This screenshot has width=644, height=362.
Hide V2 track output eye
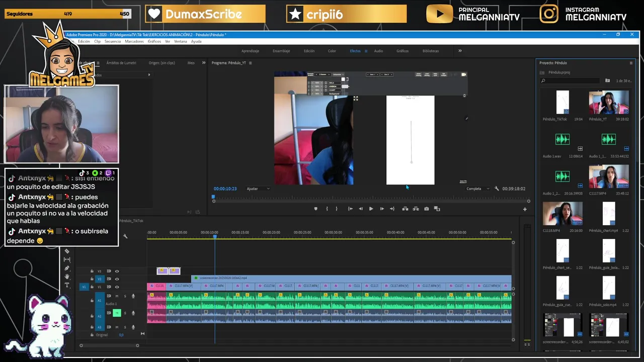tap(117, 279)
